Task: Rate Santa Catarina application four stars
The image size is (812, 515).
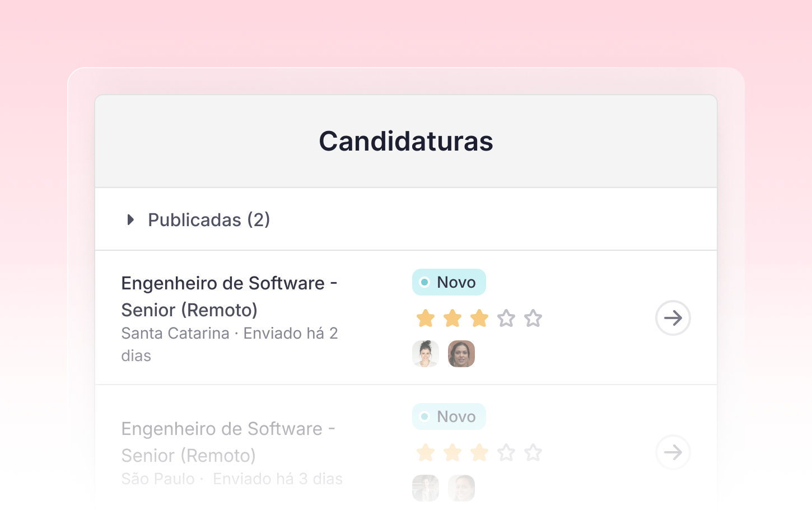Action: [x=506, y=319]
